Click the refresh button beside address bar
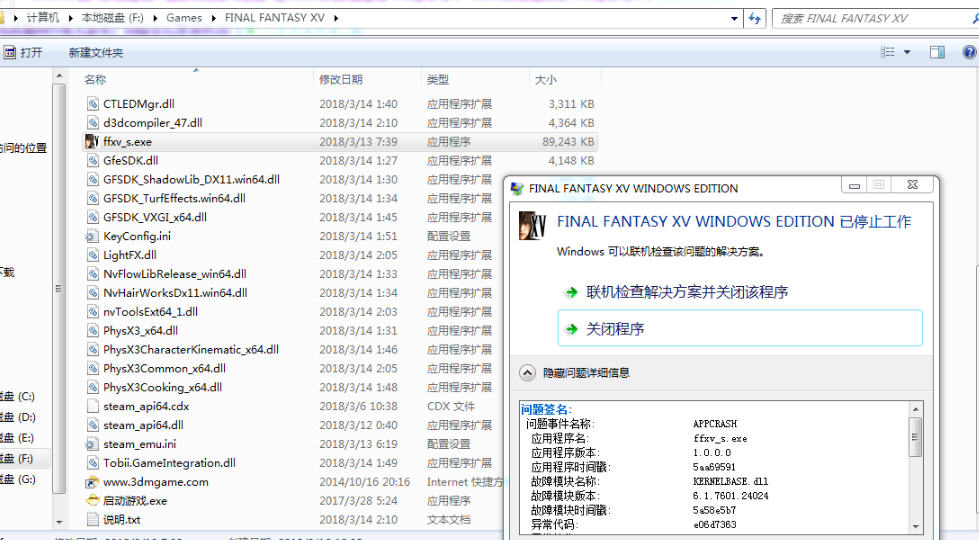979x540 pixels. (754, 18)
